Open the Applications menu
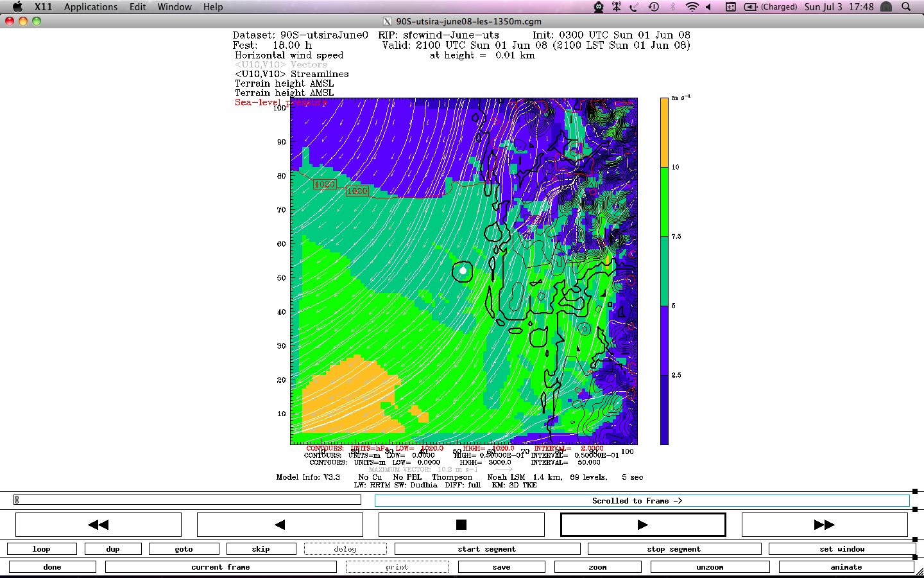 tap(90, 7)
